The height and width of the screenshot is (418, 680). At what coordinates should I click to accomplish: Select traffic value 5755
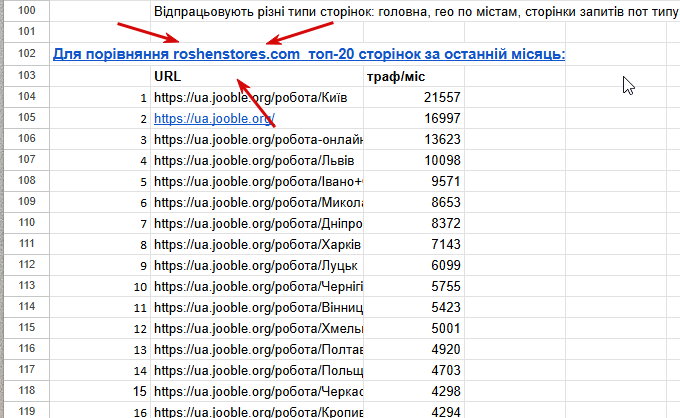(414, 287)
